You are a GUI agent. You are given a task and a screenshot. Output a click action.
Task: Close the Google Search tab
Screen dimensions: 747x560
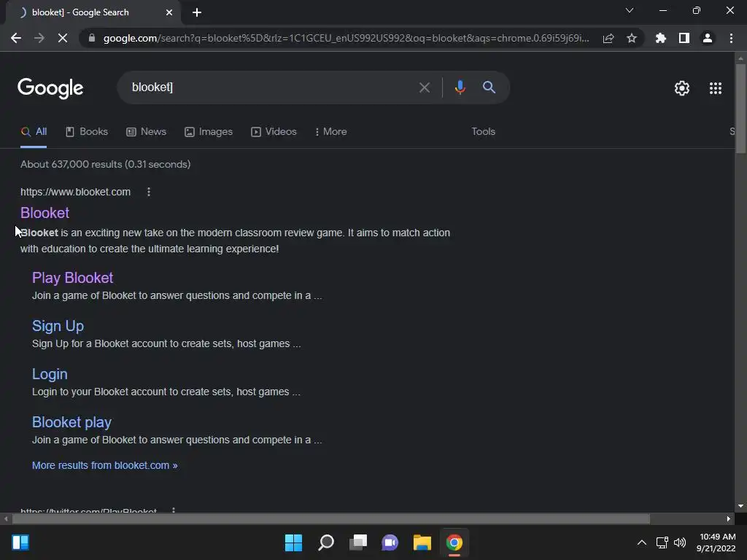tap(169, 12)
